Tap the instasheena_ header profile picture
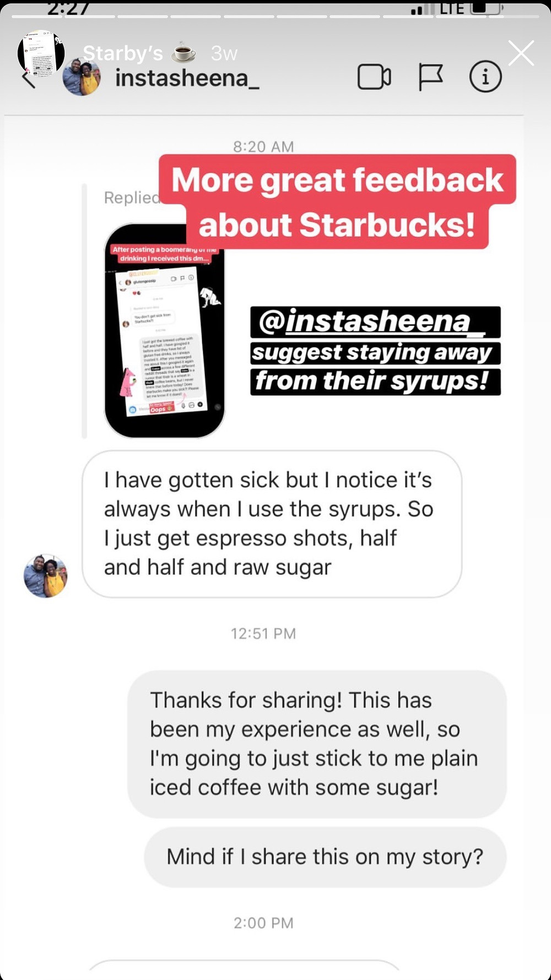The image size is (551, 980). click(82, 77)
